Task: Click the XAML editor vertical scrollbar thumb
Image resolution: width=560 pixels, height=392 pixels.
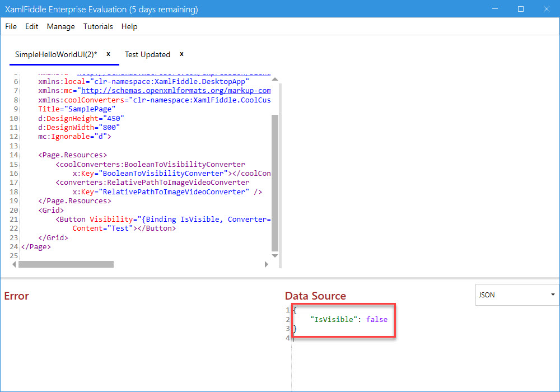Action: [x=274, y=183]
